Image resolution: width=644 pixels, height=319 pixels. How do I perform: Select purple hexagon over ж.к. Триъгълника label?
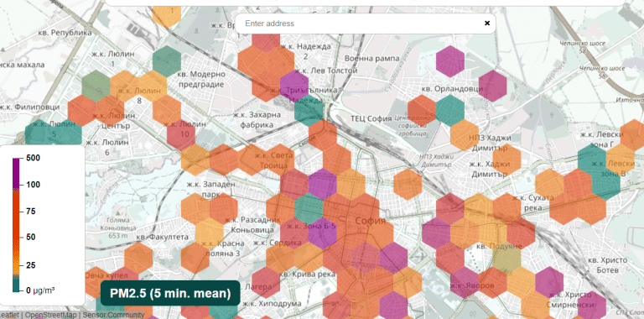[x=294, y=86]
